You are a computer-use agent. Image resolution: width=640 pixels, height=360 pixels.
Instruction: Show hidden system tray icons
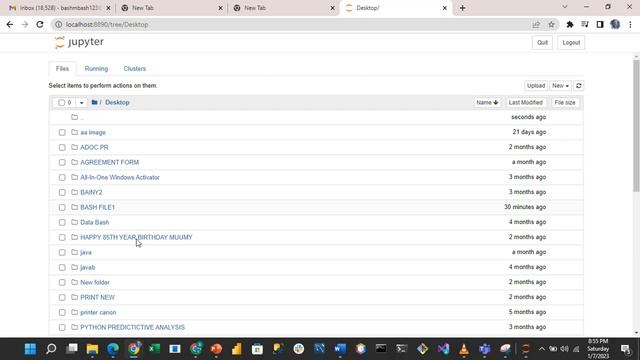click(541, 349)
